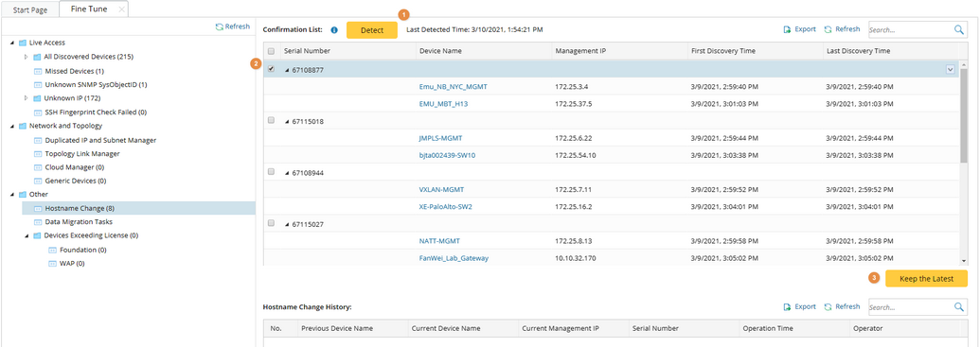
Task: Select the Missed Devices (1) table icon
Action: coord(37,71)
